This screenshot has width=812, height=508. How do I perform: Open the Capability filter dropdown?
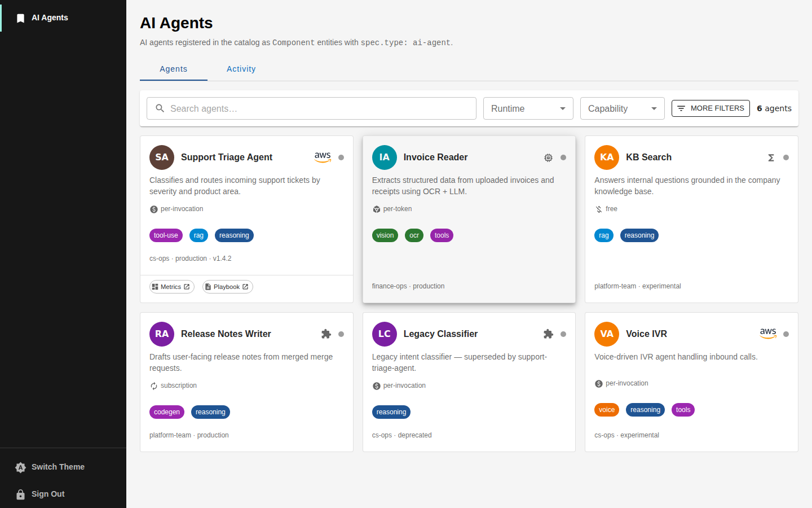click(x=623, y=108)
